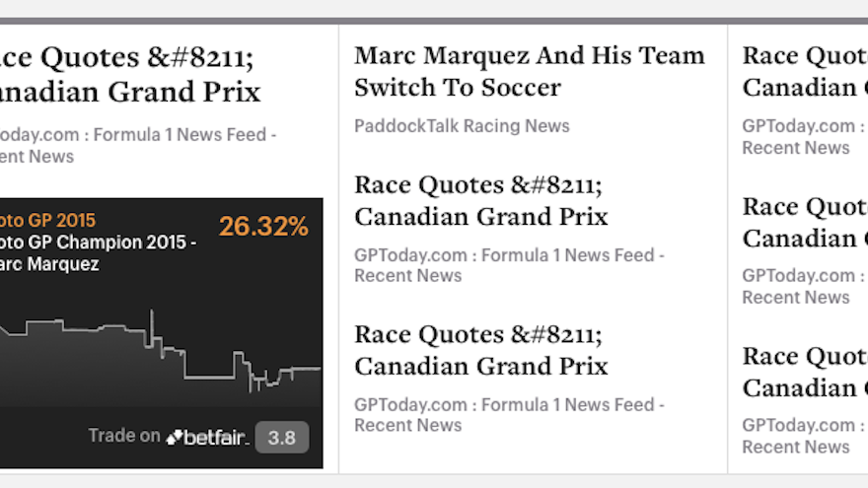
Task: Click the GPToday source under the middle column's second story
Action: click(509, 265)
